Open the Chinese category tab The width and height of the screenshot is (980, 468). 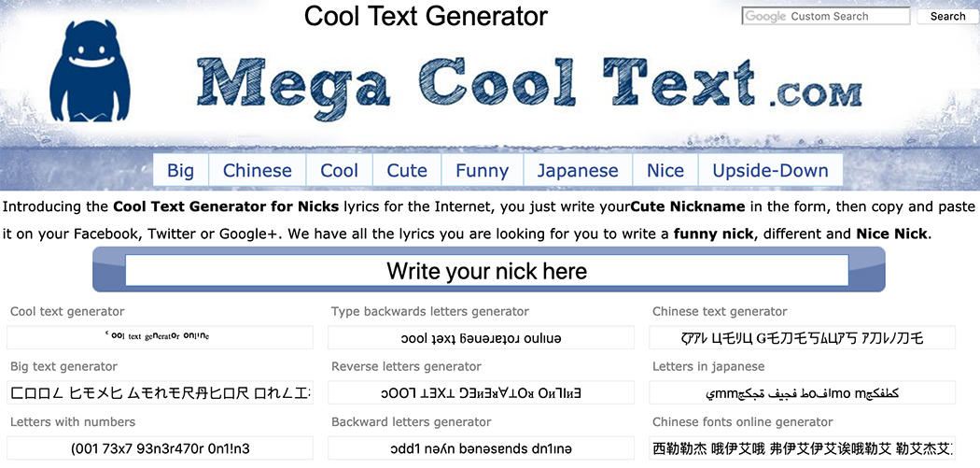point(257,171)
